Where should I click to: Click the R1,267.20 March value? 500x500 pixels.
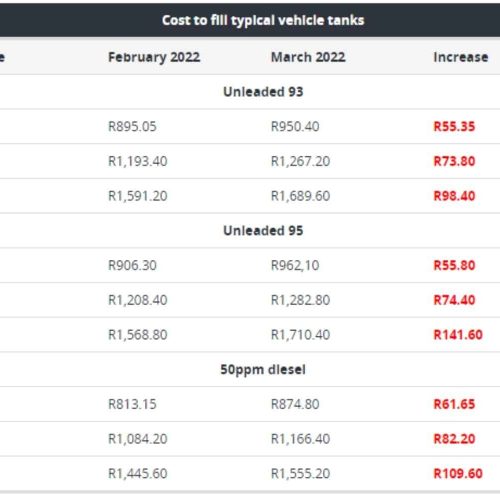click(300, 161)
